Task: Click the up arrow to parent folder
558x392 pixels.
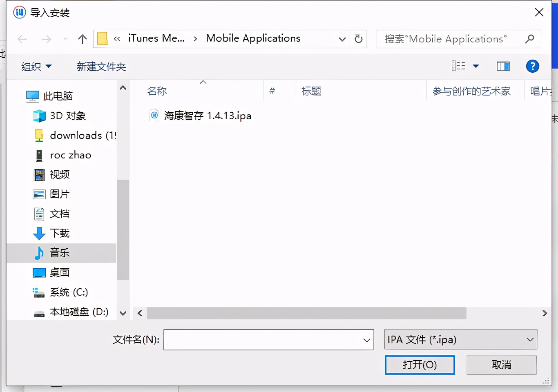Action: tap(82, 39)
